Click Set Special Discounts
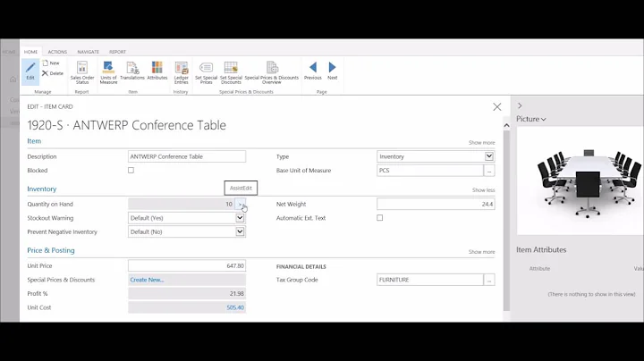 (232, 72)
